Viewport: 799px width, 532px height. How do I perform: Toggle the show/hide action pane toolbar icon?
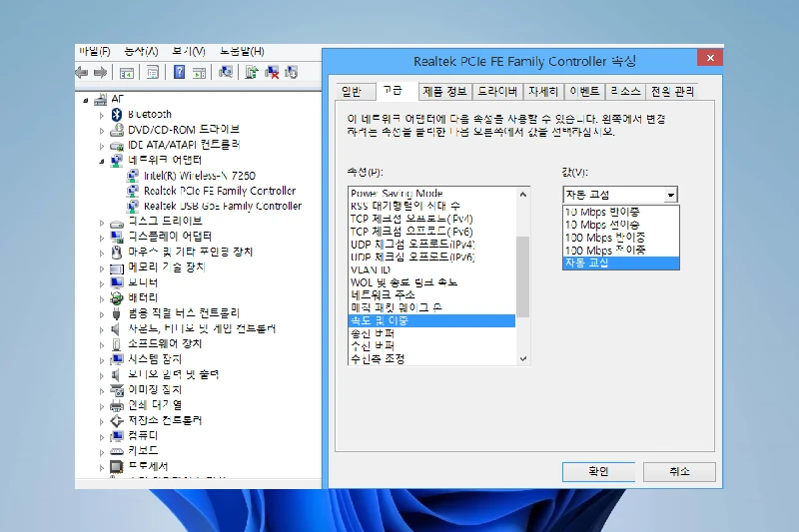click(x=199, y=73)
